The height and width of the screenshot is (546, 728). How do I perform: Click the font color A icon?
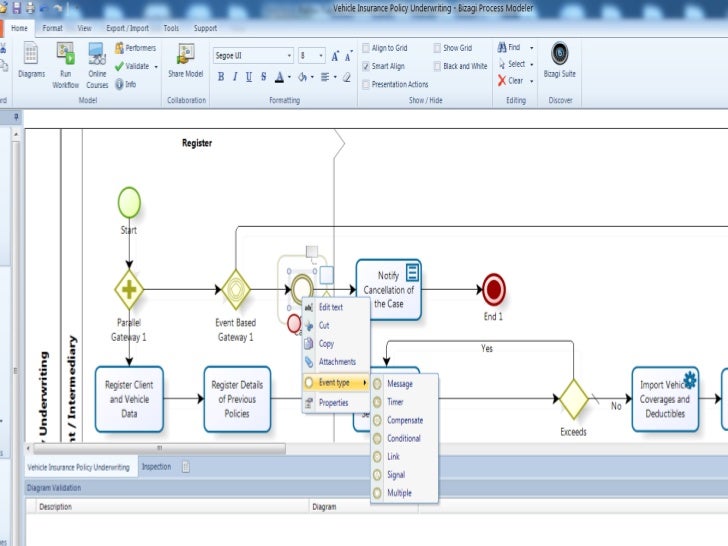pos(279,77)
